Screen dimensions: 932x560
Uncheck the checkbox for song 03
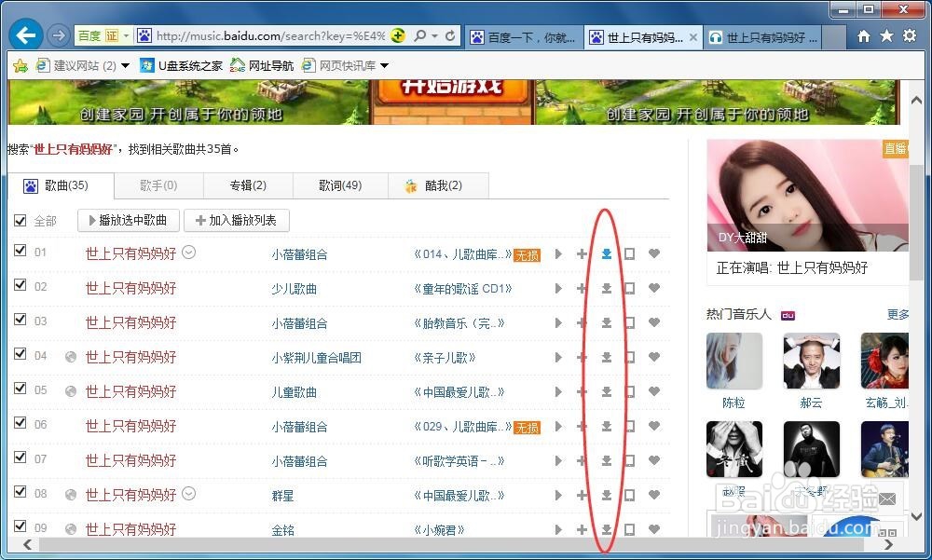[x=21, y=320]
